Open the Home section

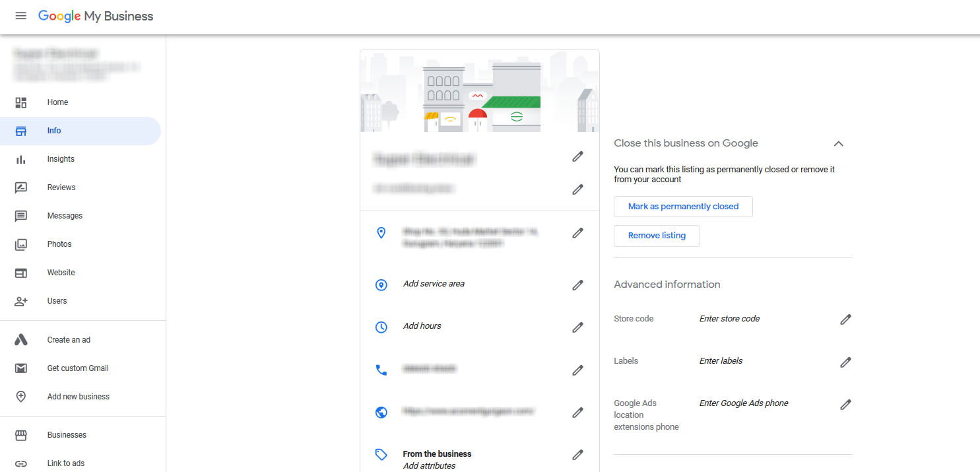point(57,102)
